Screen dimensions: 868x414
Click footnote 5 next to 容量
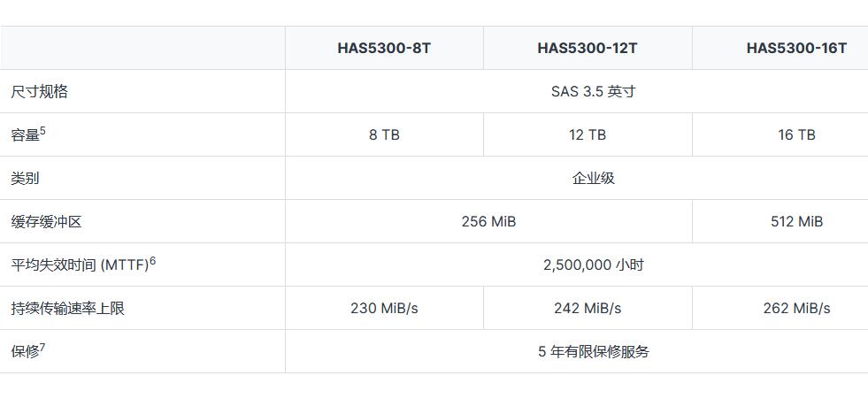(x=43, y=131)
